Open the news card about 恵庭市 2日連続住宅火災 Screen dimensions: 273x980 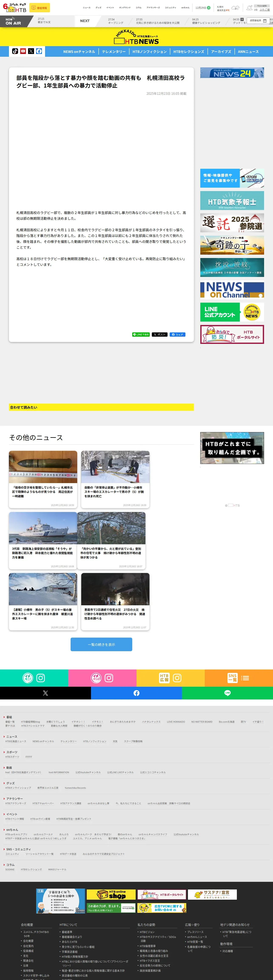[115, 601]
